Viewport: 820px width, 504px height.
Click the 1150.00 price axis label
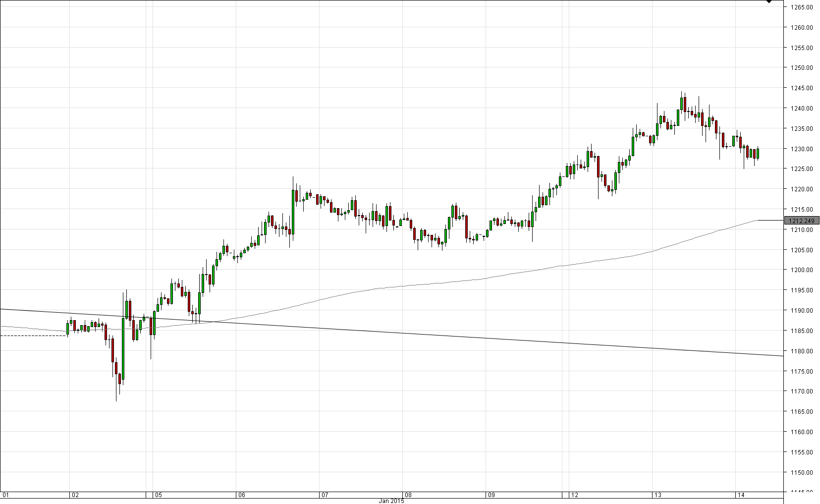point(802,472)
